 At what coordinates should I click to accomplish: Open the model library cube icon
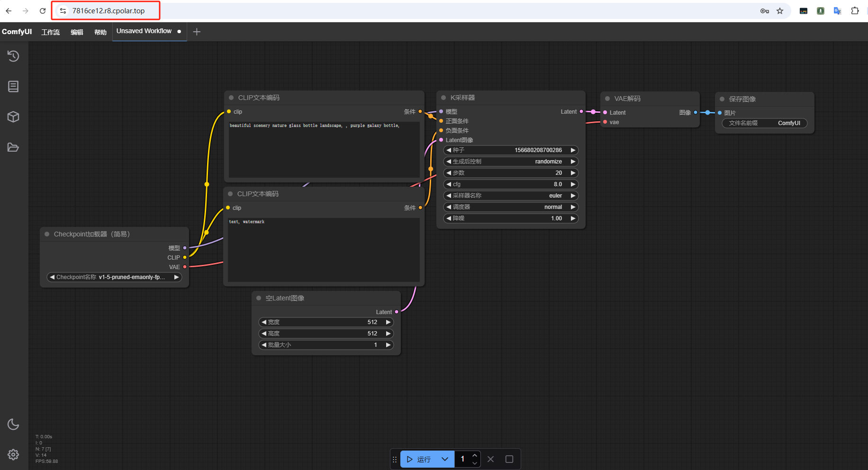pyautogui.click(x=13, y=117)
